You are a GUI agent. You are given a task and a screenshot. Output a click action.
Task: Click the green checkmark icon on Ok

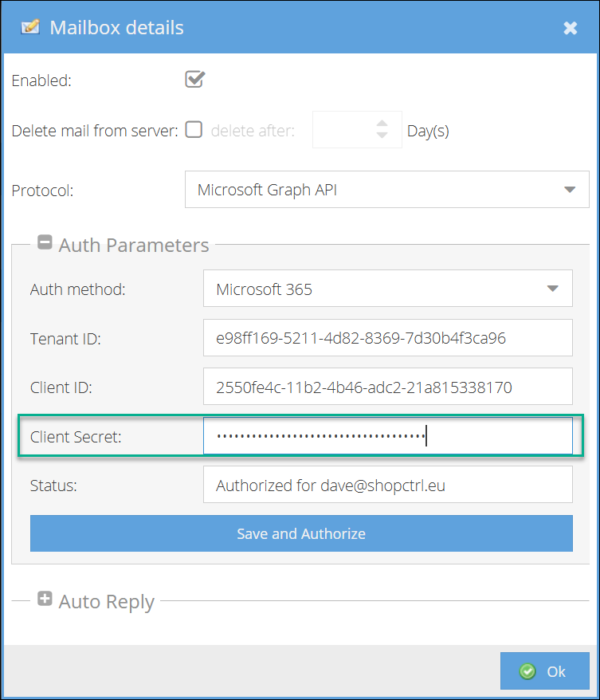tap(527, 671)
